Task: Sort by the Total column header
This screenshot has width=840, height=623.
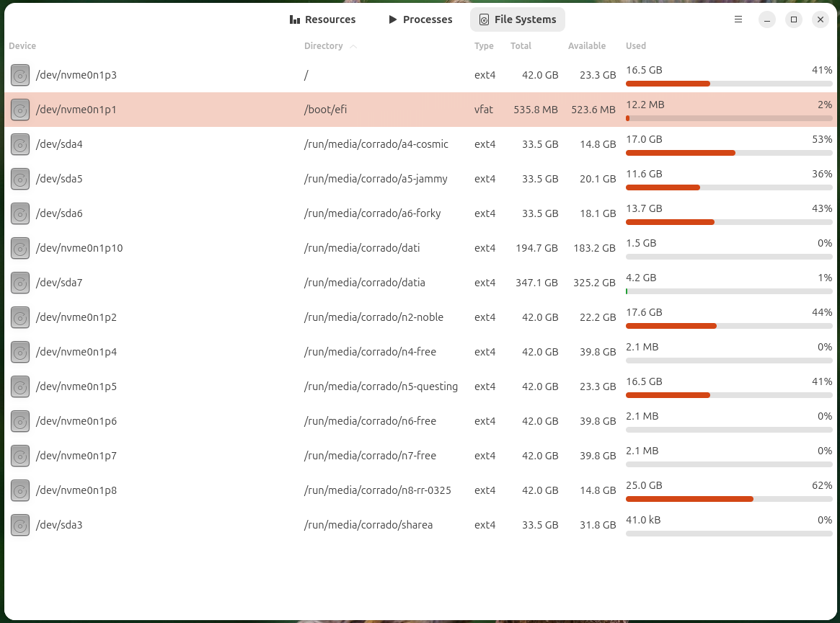Action: coord(521,46)
